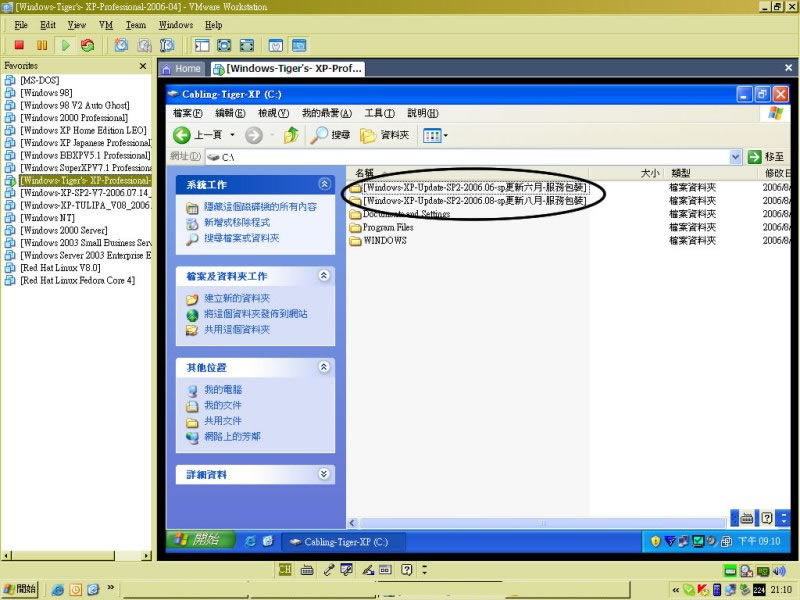The image size is (800, 600).
Task: Collapse the 其他位置 panel chevron
Action: click(x=324, y=367)
